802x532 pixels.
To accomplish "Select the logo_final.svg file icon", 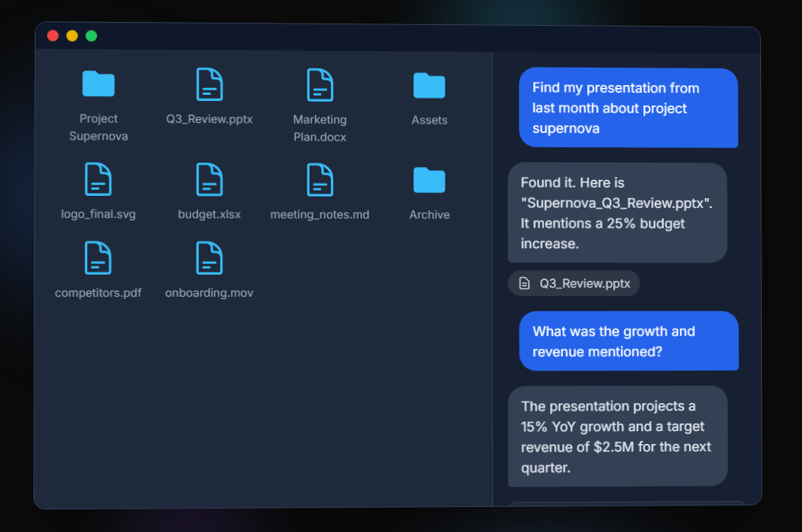I will click(x=98, y=179).
